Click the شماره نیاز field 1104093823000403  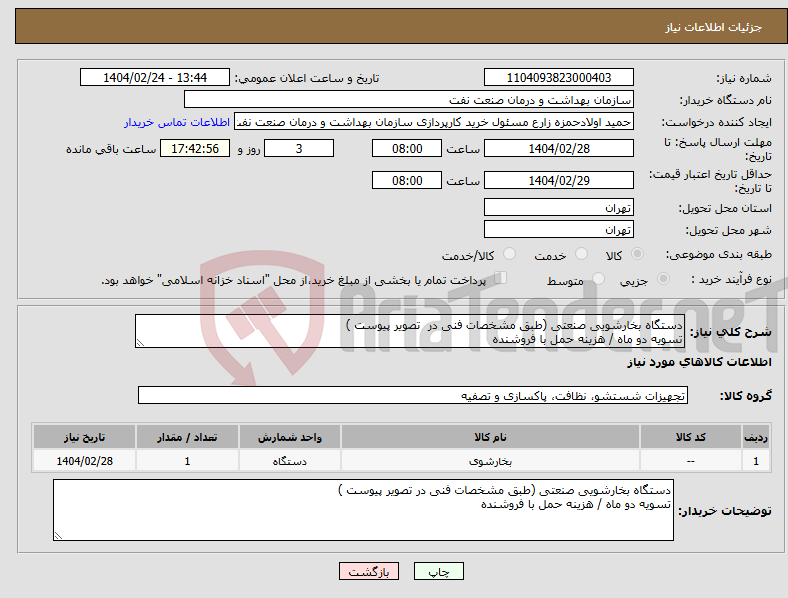pyautogui.click(x=559, y=77)
